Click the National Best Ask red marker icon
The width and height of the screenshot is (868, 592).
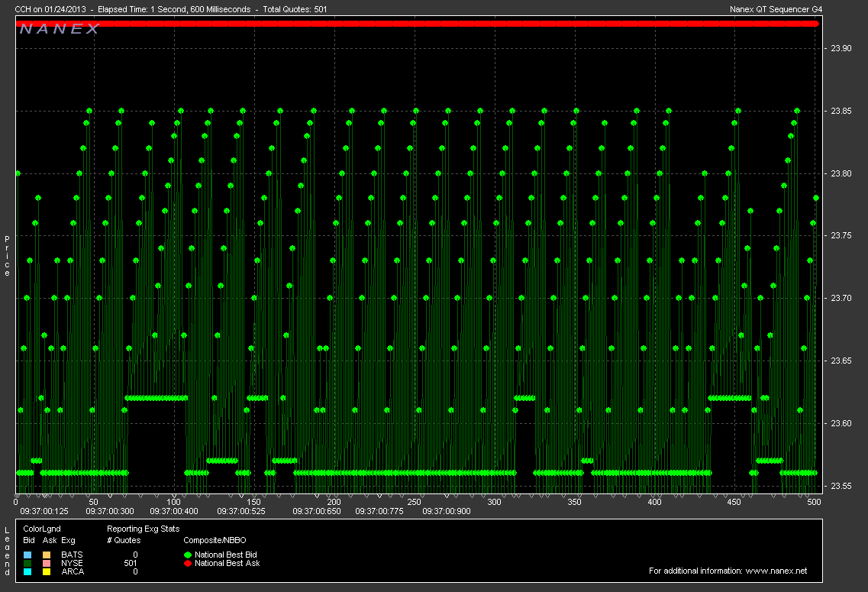(188, 563)
